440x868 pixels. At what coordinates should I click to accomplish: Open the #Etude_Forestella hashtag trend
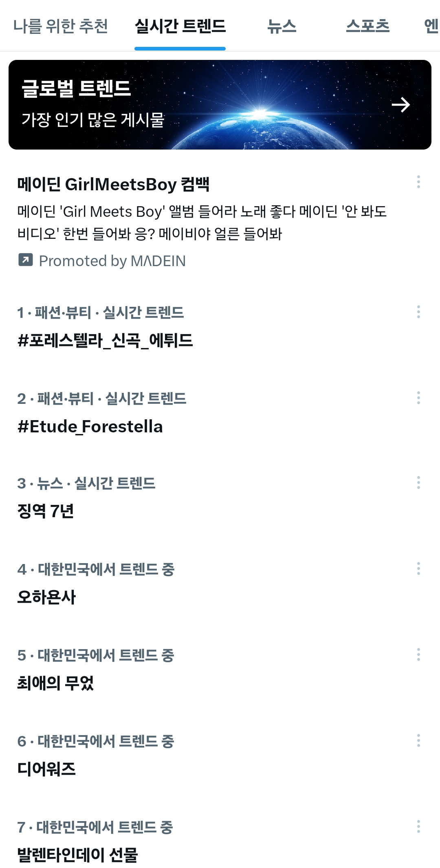90,427
